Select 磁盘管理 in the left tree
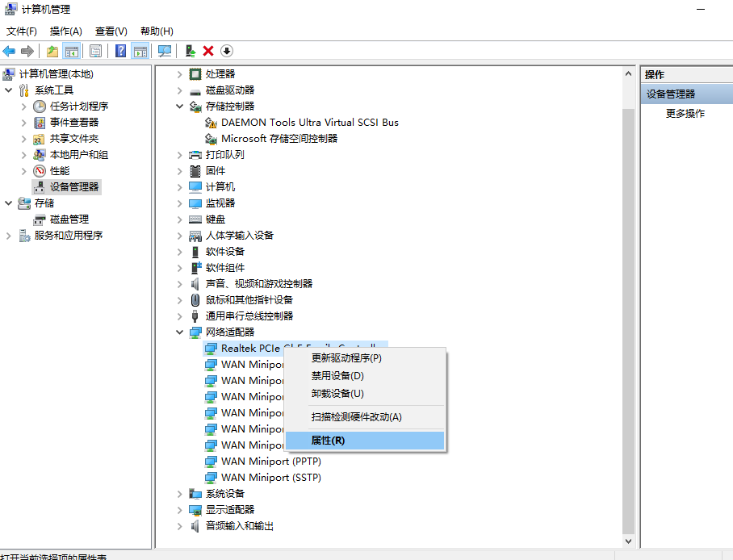733x560 pixels. [69, 219]
